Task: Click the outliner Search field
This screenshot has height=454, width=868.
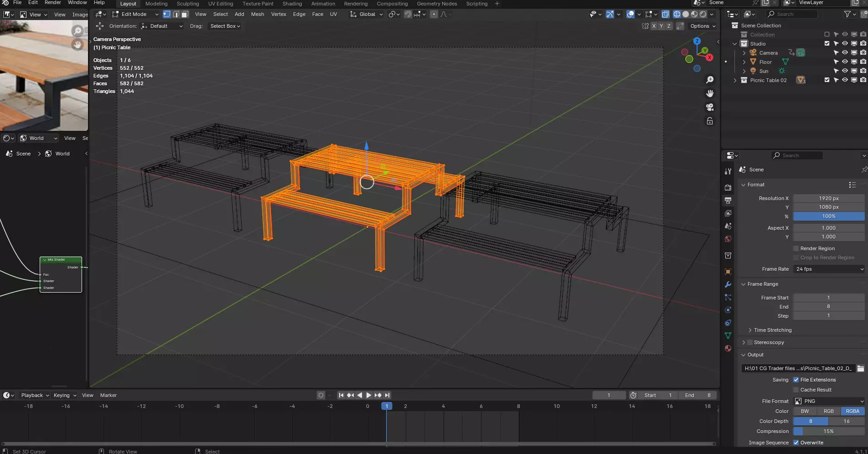Action: click(x=792, y=14)
